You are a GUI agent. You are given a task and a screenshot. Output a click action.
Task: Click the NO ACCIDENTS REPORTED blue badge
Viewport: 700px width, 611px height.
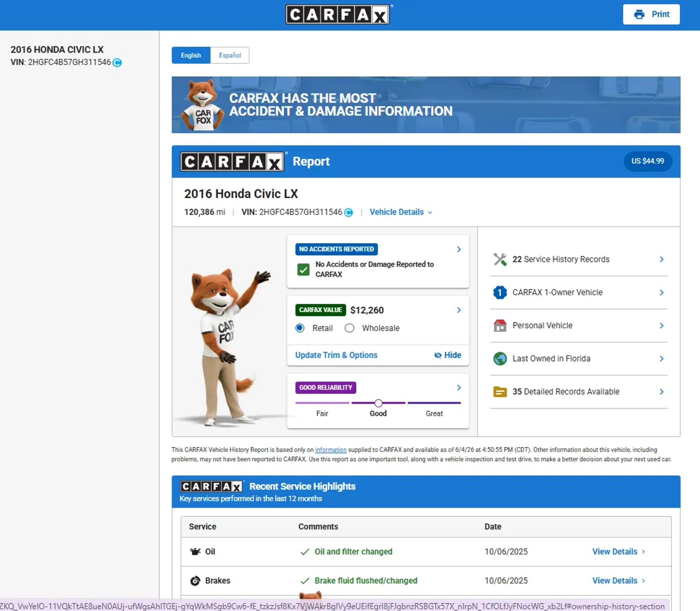coord(336,249)
